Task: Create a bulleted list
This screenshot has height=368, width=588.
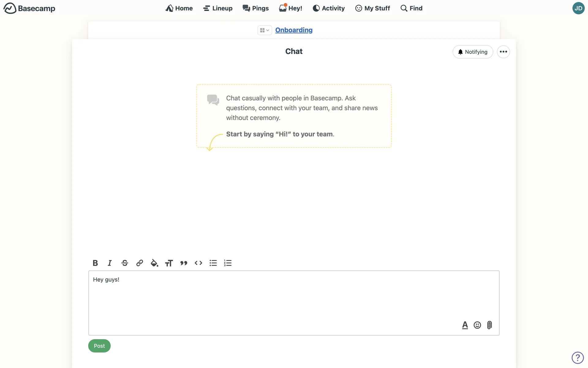Action: 213,263
